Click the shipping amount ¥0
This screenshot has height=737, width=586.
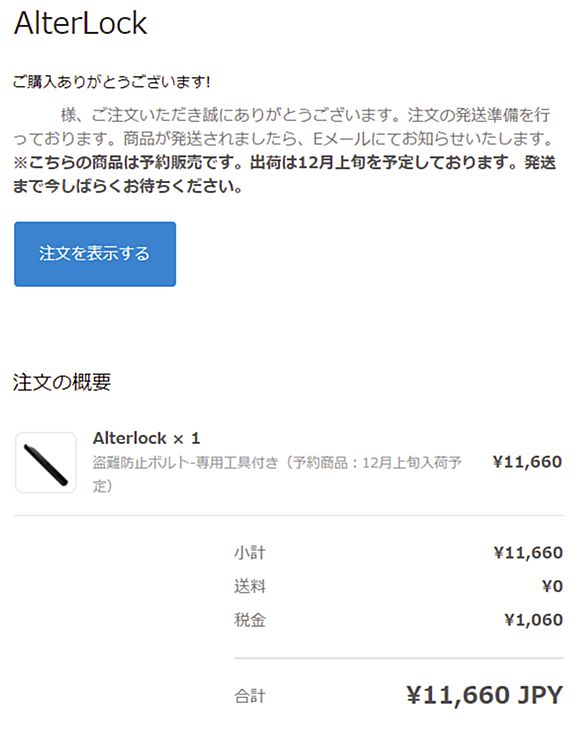click(x=552, y=587)
